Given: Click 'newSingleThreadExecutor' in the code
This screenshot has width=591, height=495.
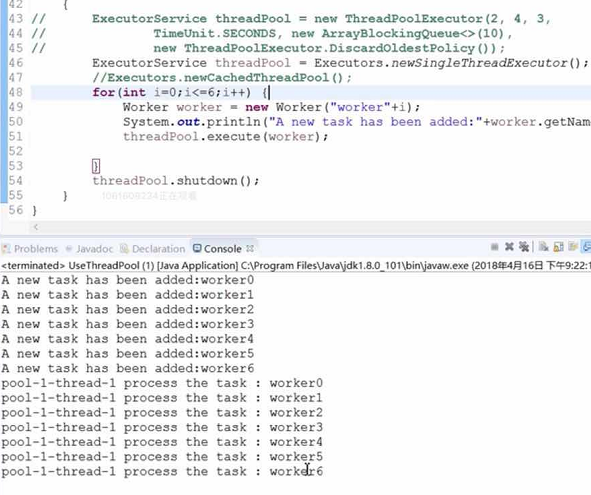Looking at the screenshot, I should pyautogui.click(x=479, y=63).
